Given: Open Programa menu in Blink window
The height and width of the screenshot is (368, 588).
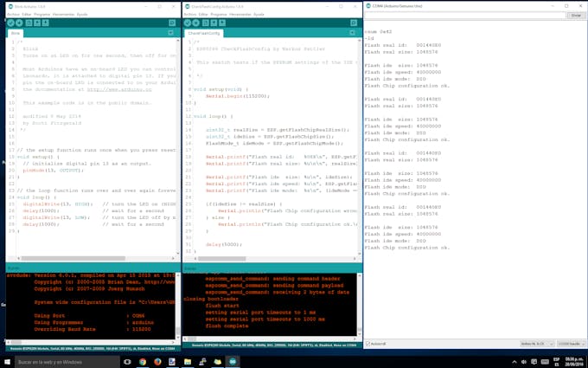Looking at the screenshot, I should click(x=42, y=14).
